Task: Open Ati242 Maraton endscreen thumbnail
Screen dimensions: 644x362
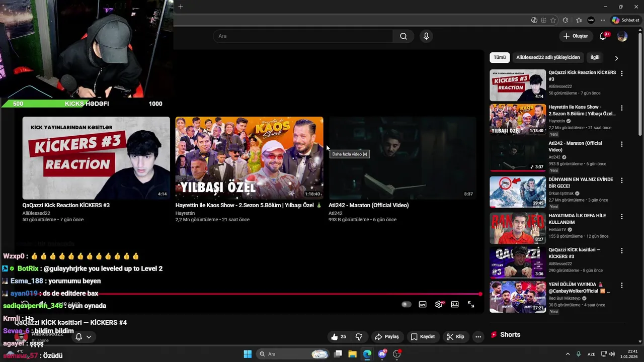Action: (x=403, y=158)
